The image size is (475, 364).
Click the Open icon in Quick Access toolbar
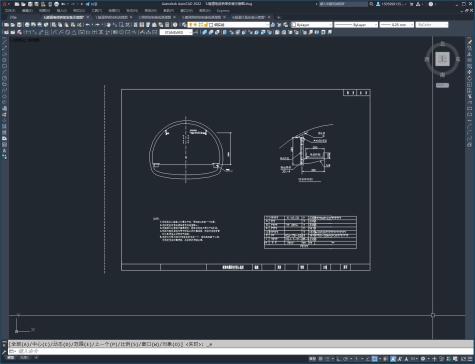[23, 4]
